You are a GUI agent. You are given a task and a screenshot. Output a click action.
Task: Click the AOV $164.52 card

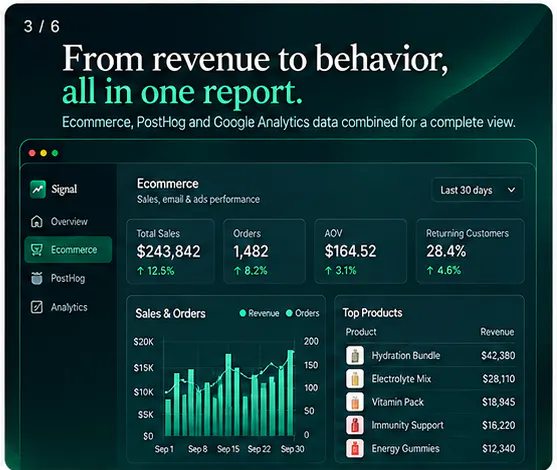[x=360, y=251]
